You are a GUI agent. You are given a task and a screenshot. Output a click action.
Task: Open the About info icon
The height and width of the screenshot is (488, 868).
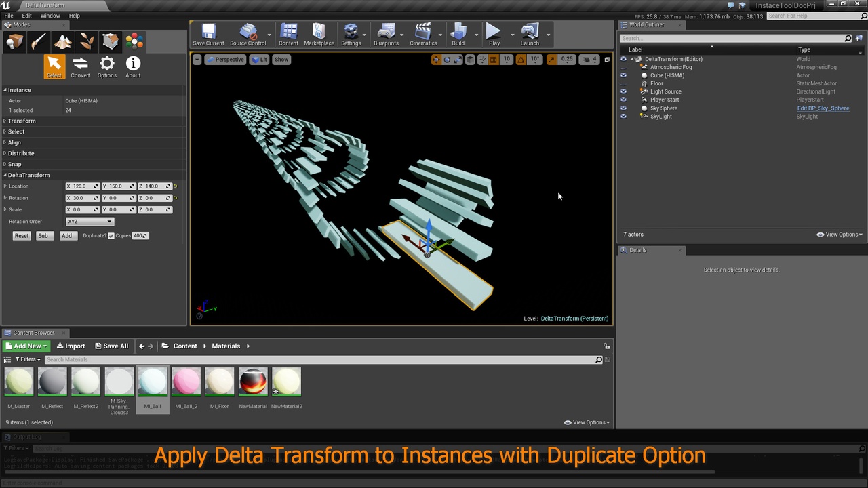pyautogui.click(x=133, y=67)
